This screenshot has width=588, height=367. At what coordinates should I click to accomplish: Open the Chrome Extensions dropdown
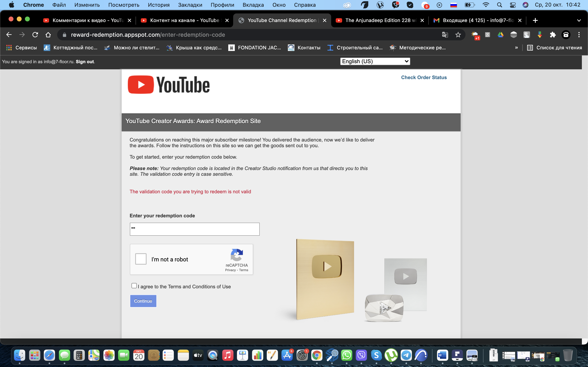553,35
